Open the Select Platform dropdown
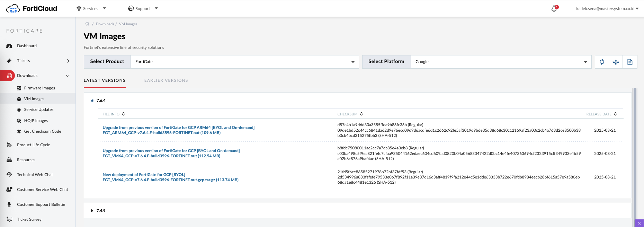Viewport: 644px width, 227px height. coord(501,62)
